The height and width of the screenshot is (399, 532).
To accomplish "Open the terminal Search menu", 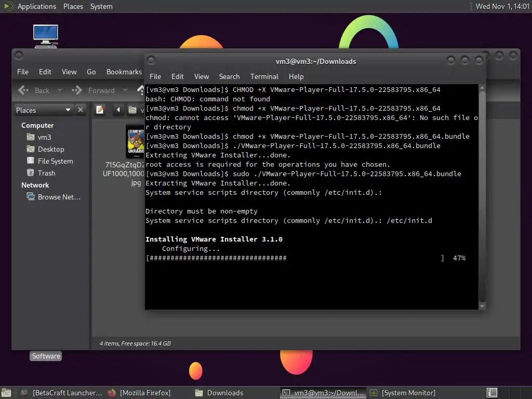I will coord(229,77).
